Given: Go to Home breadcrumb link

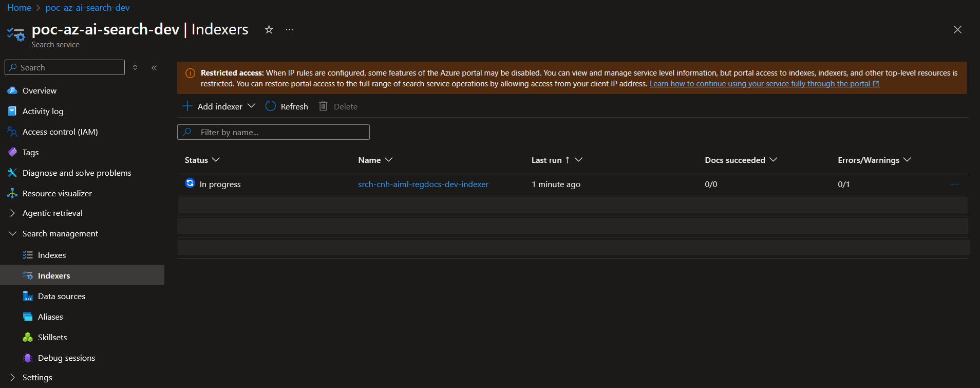Looking at the screenshot, I should point(19,8).
